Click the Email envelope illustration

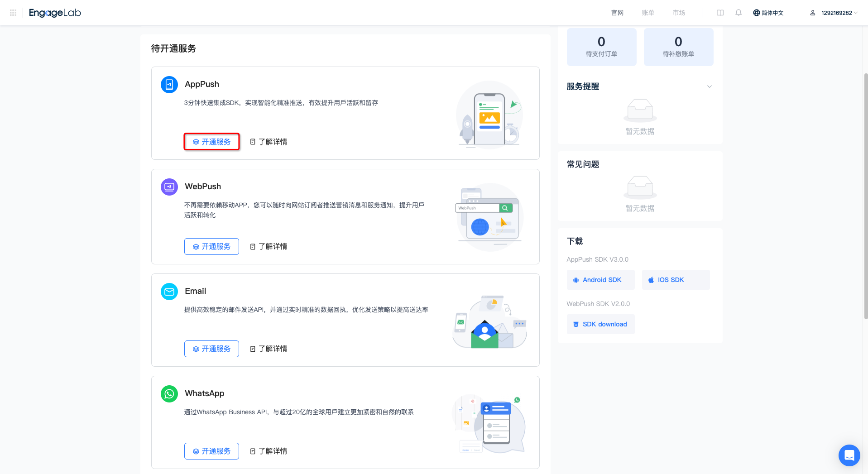pos(489,322)
